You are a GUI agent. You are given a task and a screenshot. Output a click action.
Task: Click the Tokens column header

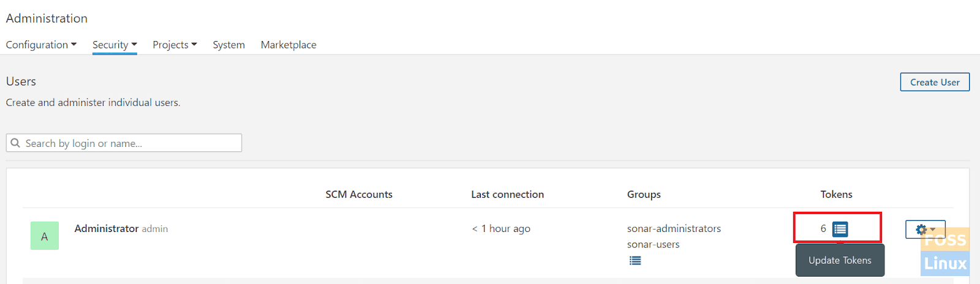(x=836, y=194)
